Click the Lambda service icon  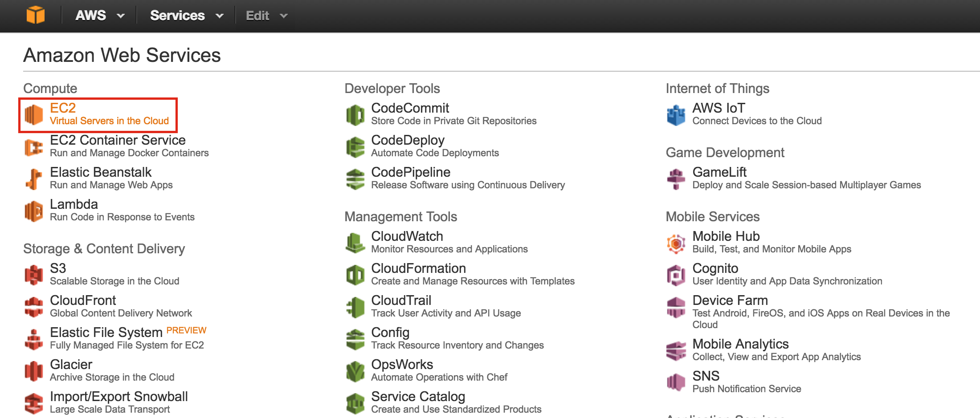click(34, 211)
